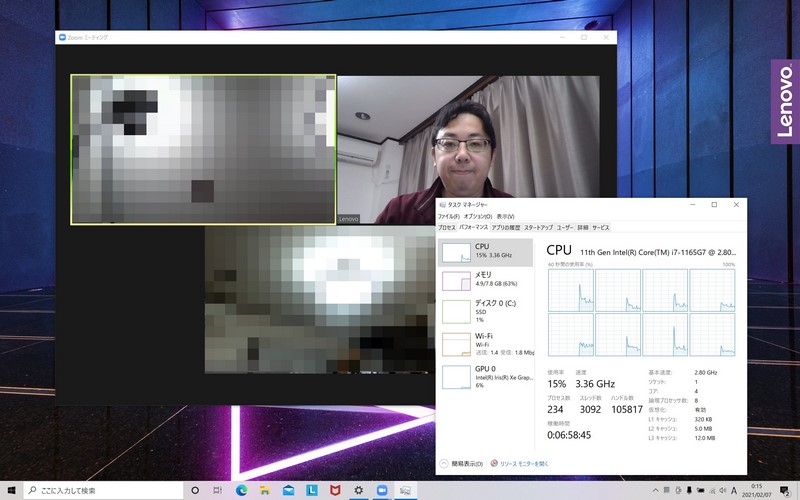Click the 2.80 GHz base speed value
Screen dimensions: 800x500
coord(706,372)
